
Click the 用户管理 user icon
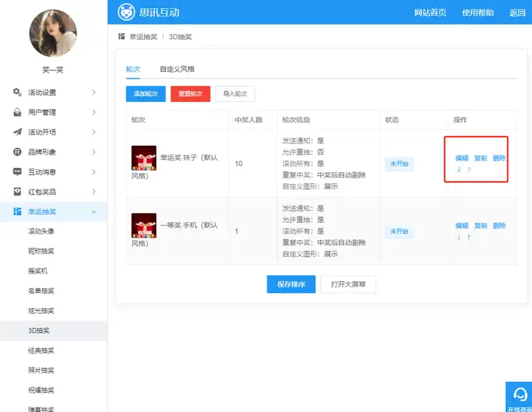[17, 112]
